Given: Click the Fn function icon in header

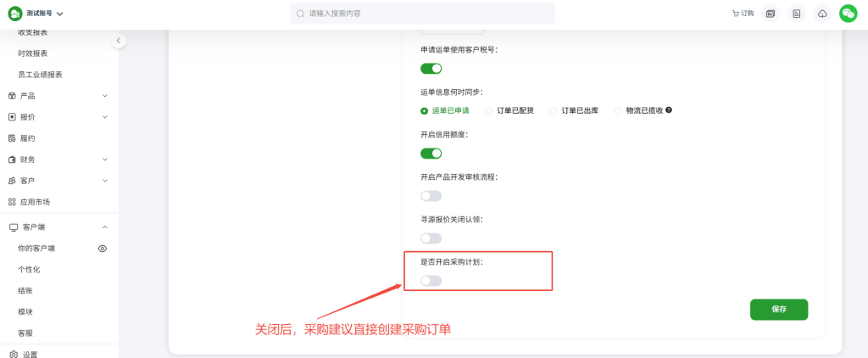Looking at the screenshot, I should tap(770, 14).
